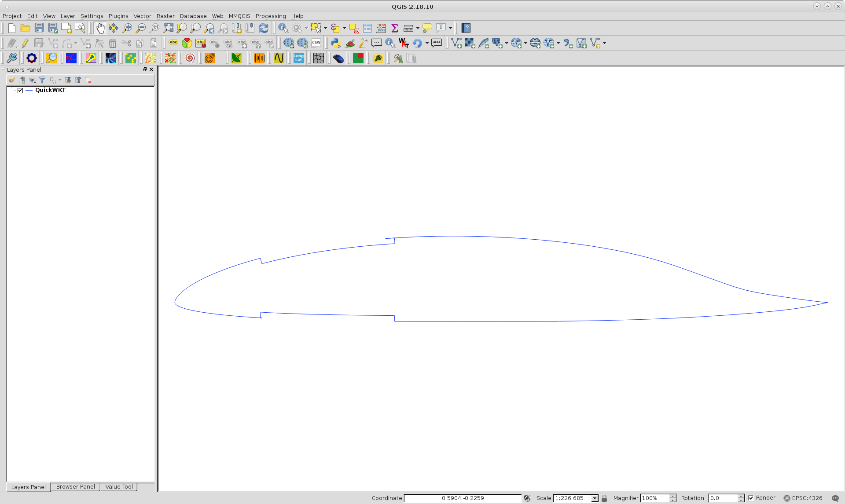
Task: Click the EPSG:4326 CRS status button
Action: (x=803, y=498)
